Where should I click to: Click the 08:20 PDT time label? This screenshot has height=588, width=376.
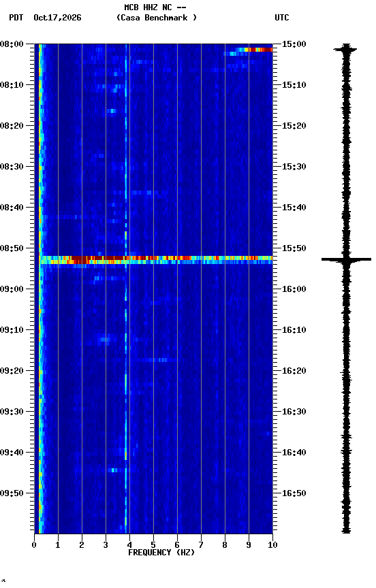pos(12,126)
